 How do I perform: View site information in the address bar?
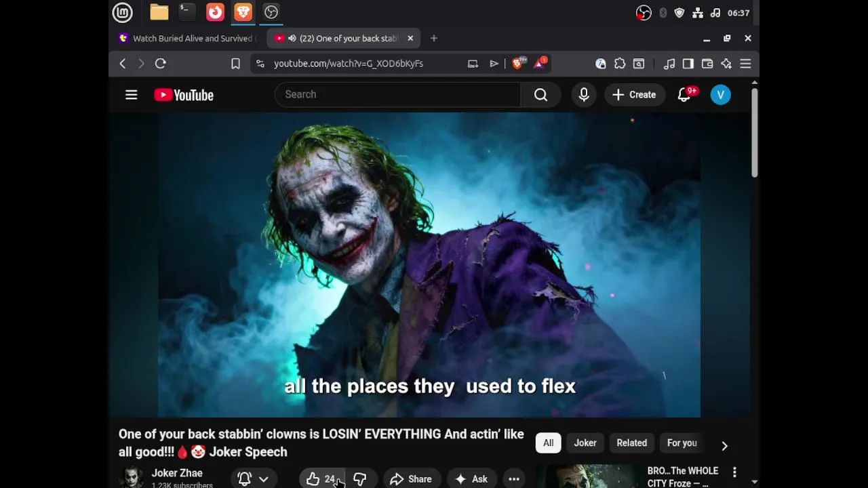click(260, 64)
